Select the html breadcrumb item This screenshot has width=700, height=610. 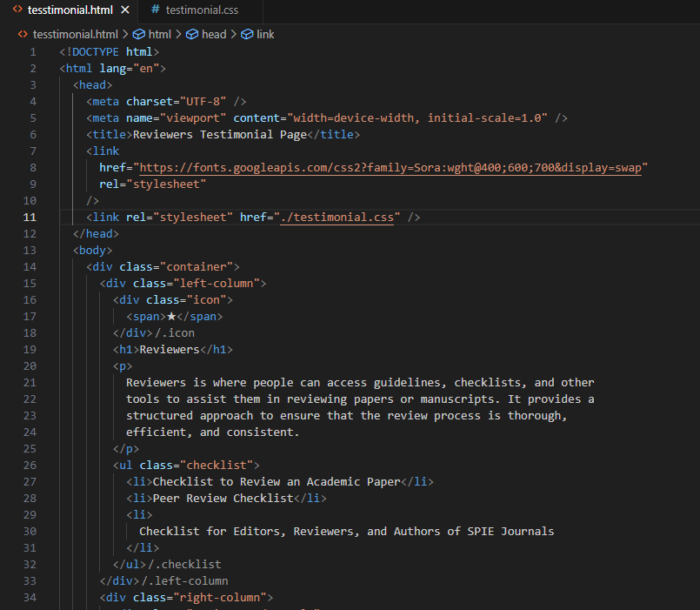159,35
